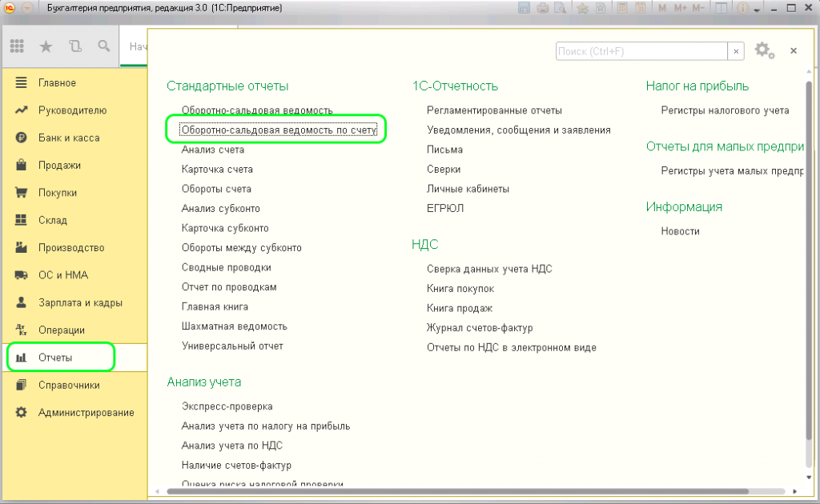Open Регламентированные отчеты link
This screenshot has width=820, height=504.
point(494,110)
